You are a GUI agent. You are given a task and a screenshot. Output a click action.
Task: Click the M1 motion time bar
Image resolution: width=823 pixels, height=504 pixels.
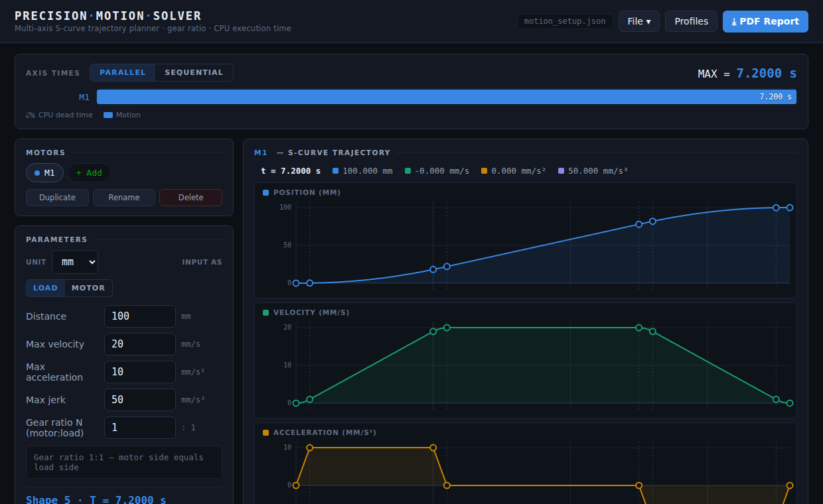(x=446, y=97)
